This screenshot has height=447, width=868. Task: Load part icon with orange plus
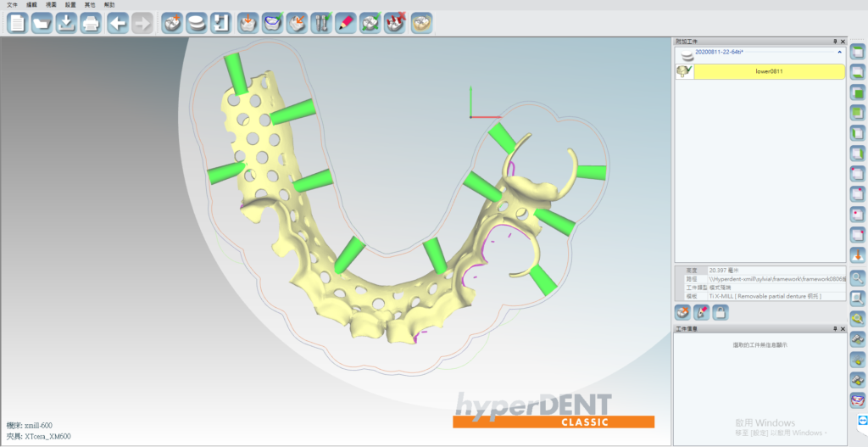(x=172, y=23)
